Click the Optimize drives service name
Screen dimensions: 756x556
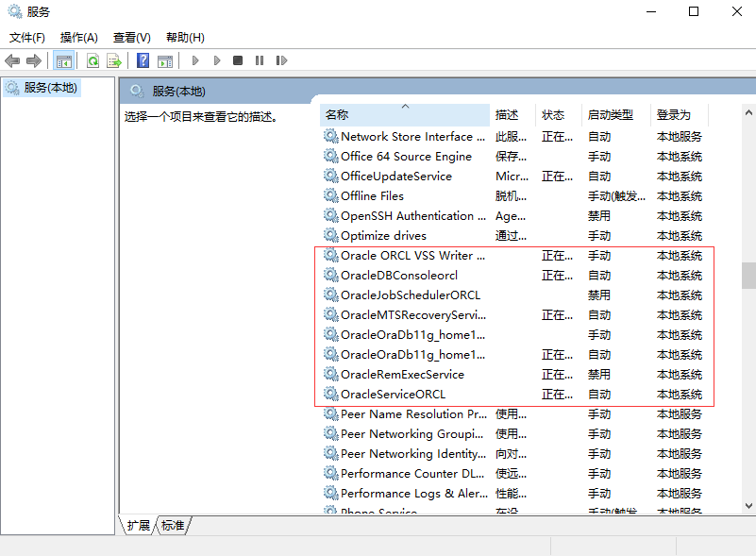384,236
